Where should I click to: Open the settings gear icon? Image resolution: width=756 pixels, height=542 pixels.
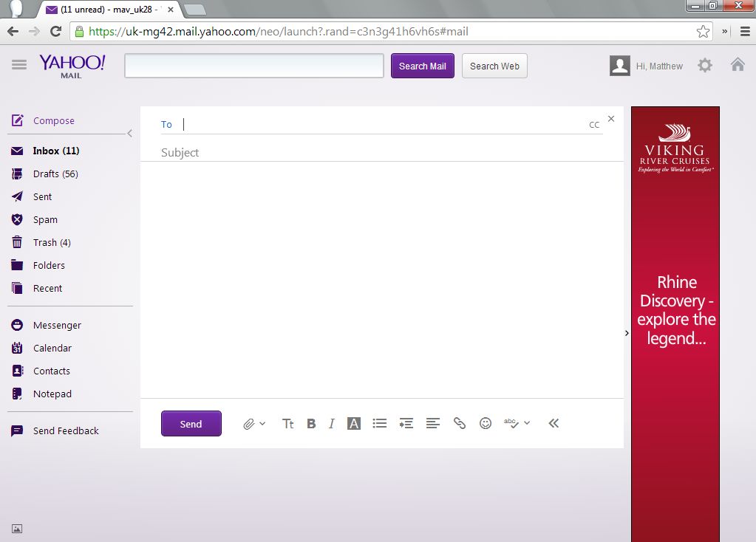705,66
